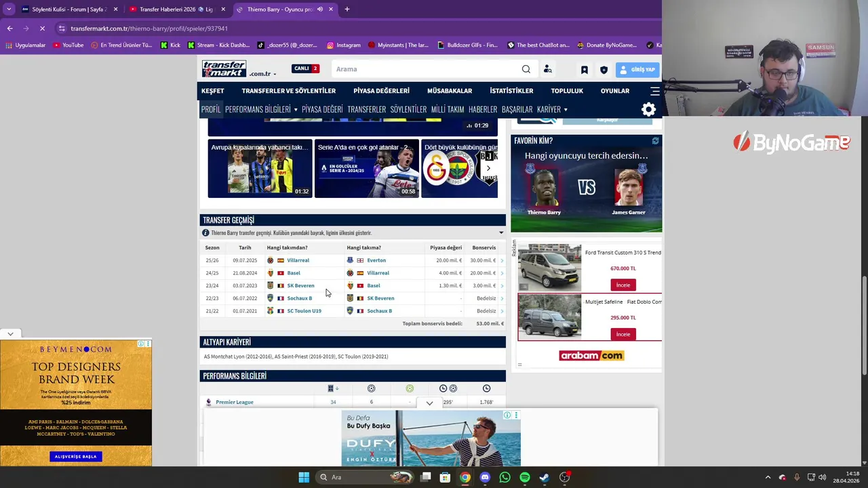Expand the Kariyer submenu arrow
Viewport: 868px width, 488px height.
click(x=566, y=110)
